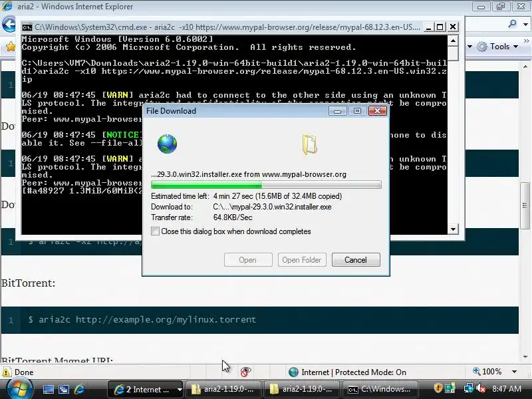The width and height of the screenshot is (532, 399).
Task: Click the IE page scrollbar thumb
Action: click(x=525, y=205)
